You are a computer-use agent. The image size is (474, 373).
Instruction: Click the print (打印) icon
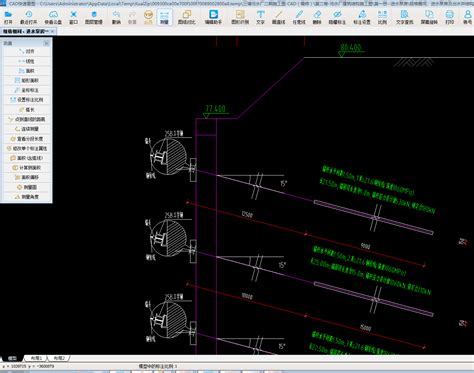coord(450,17)
